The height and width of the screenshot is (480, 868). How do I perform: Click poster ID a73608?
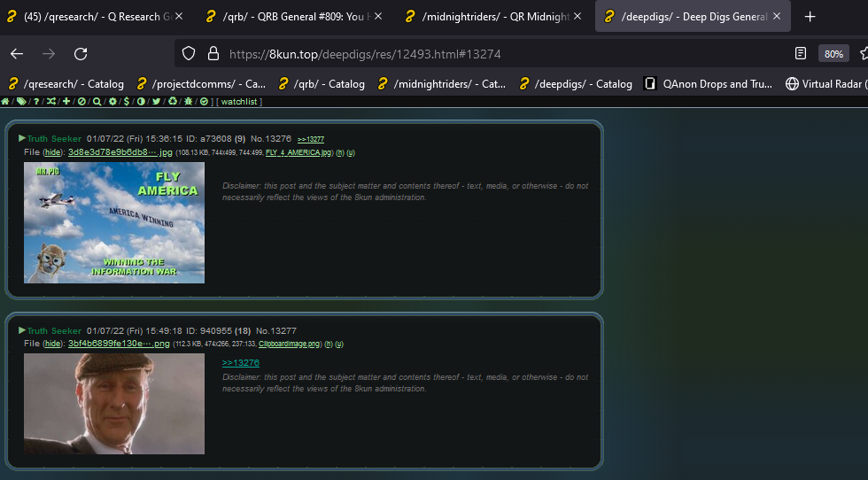pyautogui.click(x=216, y=138)
